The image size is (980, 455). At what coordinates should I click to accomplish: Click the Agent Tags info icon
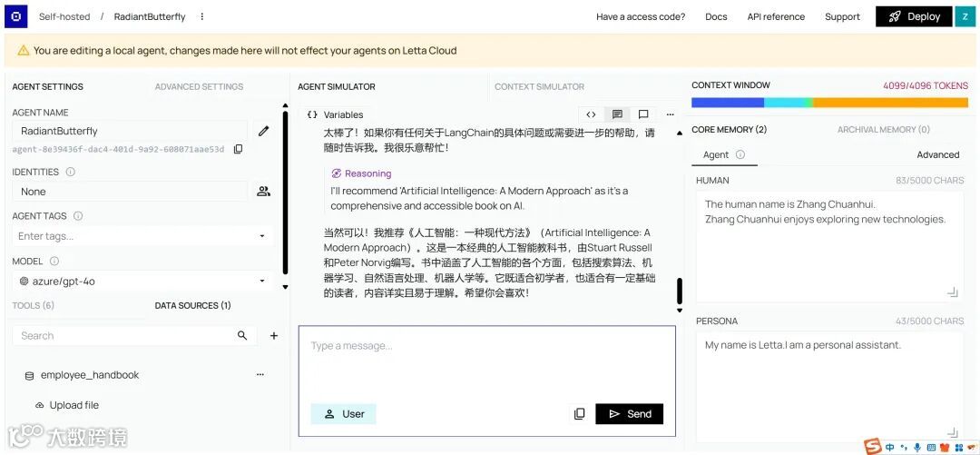(x=78, y=216)
